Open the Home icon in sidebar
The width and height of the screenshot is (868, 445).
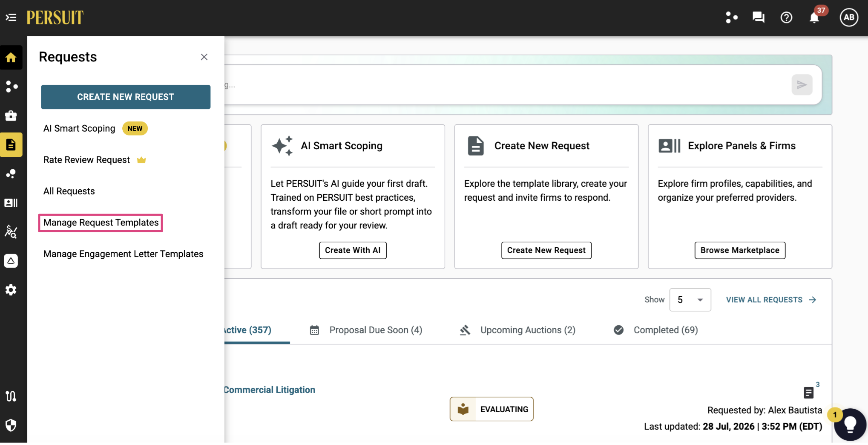point(11,58)
